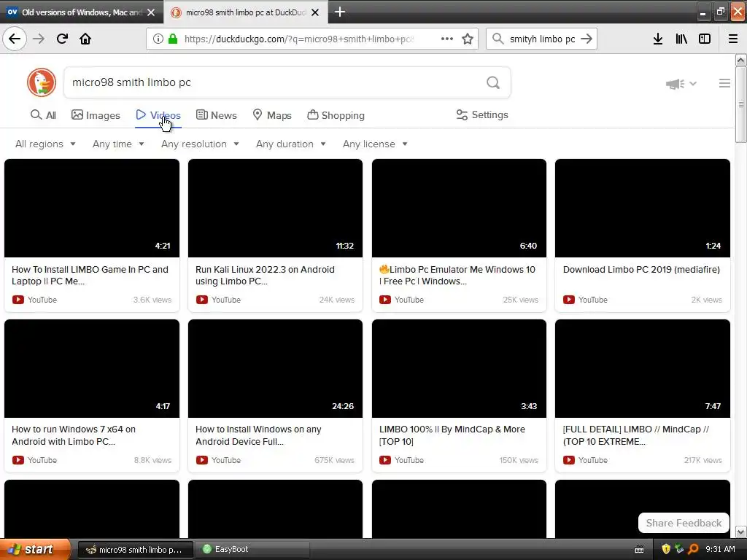Click the green padlock security icon
This screenshot has width=747, height=560.
[173, 39]
